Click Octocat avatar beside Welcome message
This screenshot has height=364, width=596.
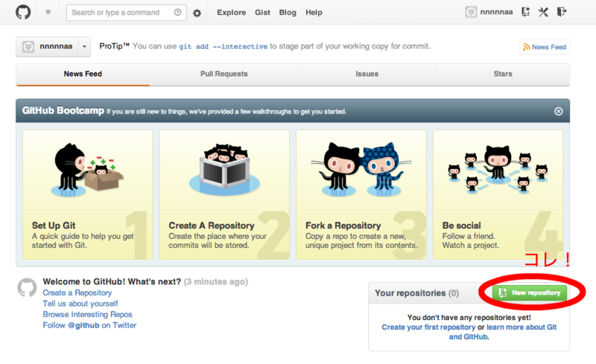[27, 287]
